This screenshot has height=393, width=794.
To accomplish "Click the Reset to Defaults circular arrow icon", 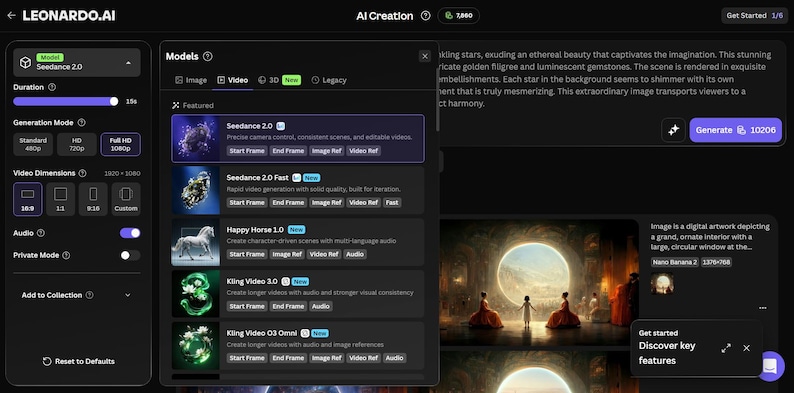I will [47, 361].
